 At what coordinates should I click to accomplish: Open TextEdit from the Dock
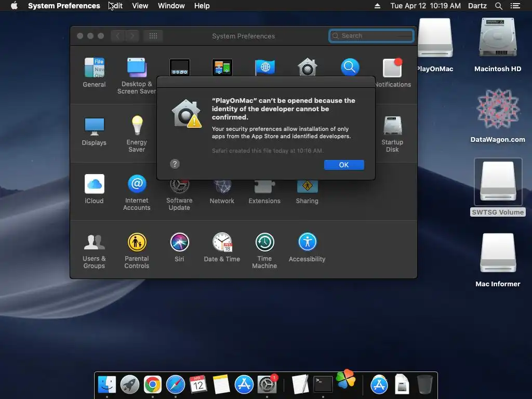point(300,385)
